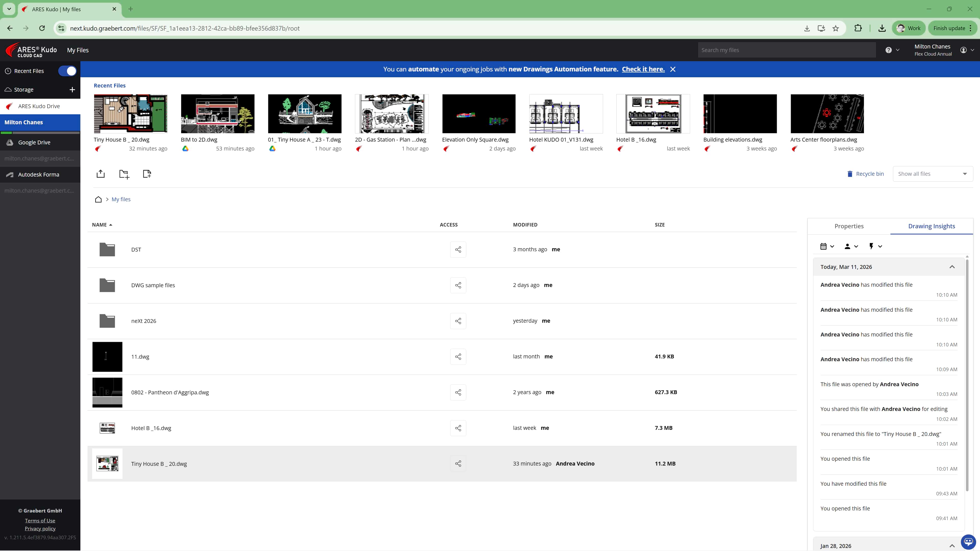Click the Search my files field
This screenshot has width=980, height=551.
[786, 50]
